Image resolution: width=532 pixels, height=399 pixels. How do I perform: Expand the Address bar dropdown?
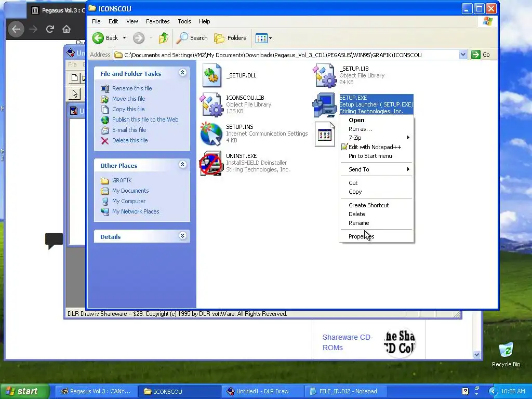tap(463, 55)
